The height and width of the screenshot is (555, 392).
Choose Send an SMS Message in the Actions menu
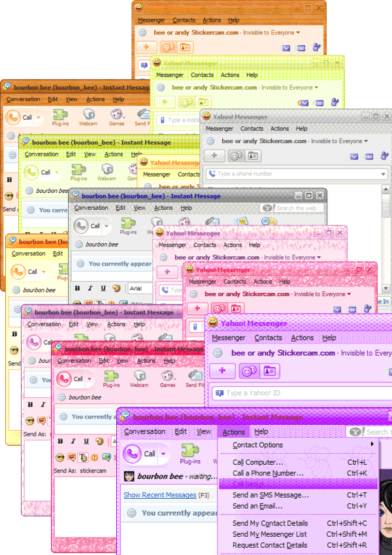pos(298,495)
